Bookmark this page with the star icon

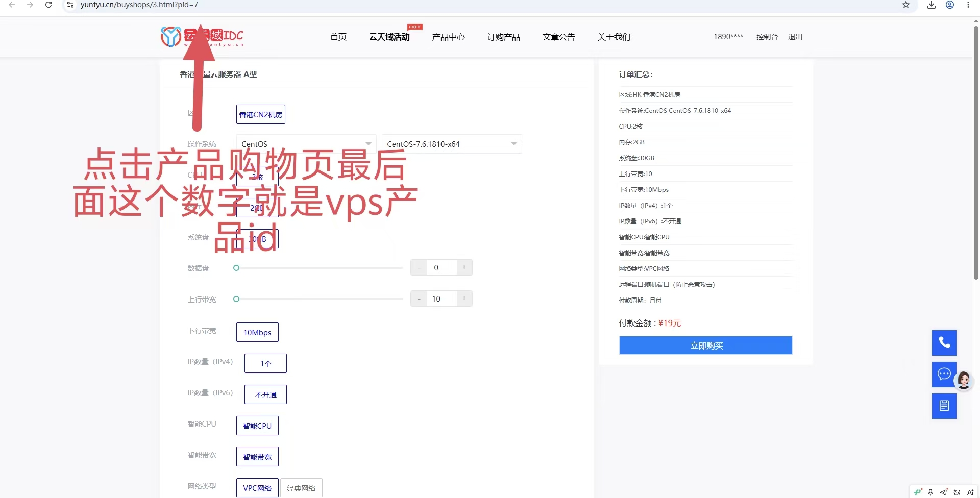[x=906, y=5]
